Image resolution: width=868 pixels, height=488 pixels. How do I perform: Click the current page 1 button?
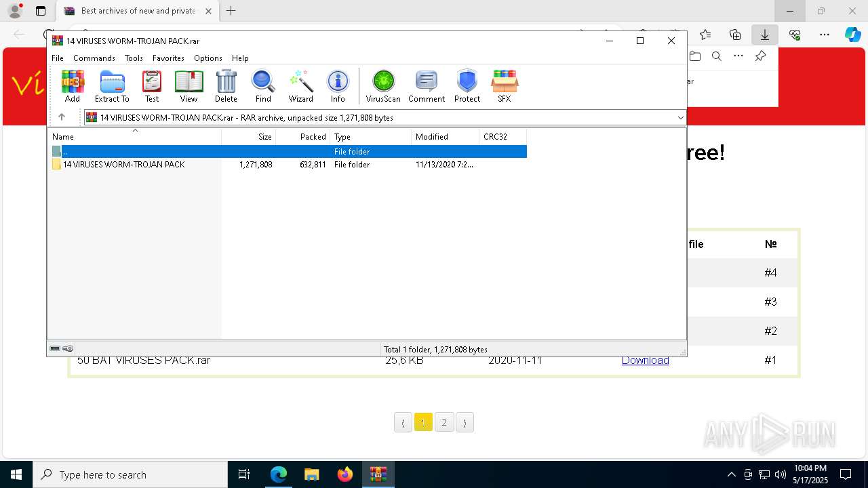423,422
